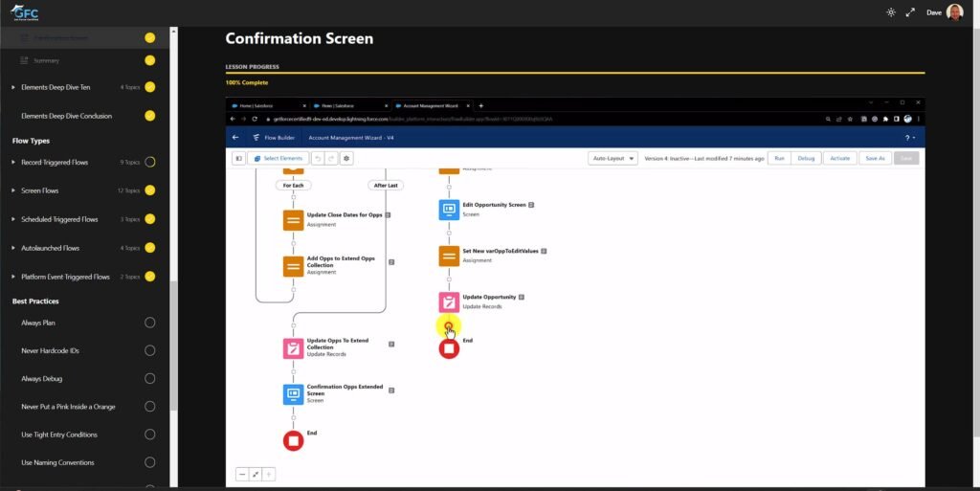Screen dimensions: 980x491
Task: Expand the Record-Triggered Flows section arrow
Action: [x=13, y=163]
